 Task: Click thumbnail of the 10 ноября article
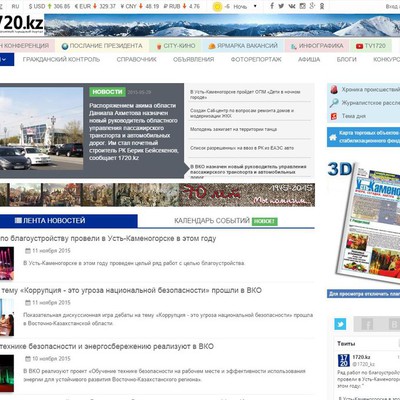click(7, 373)
